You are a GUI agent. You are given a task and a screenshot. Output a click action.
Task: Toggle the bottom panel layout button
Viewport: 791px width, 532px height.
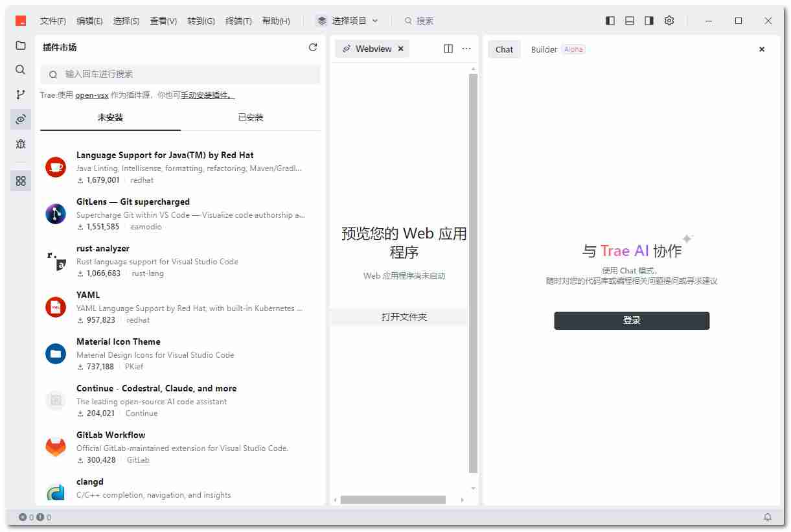(629, 20)
